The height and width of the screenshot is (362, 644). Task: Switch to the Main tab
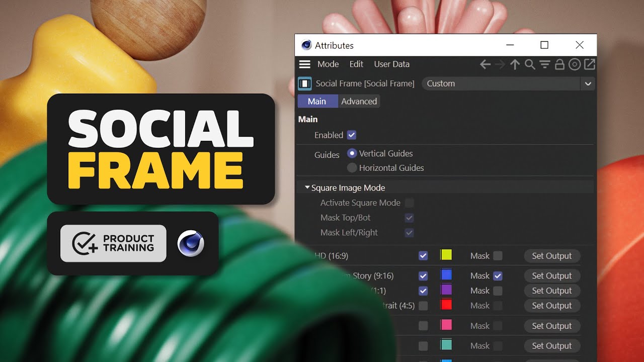pyautogui.click(x=317, y=101)
